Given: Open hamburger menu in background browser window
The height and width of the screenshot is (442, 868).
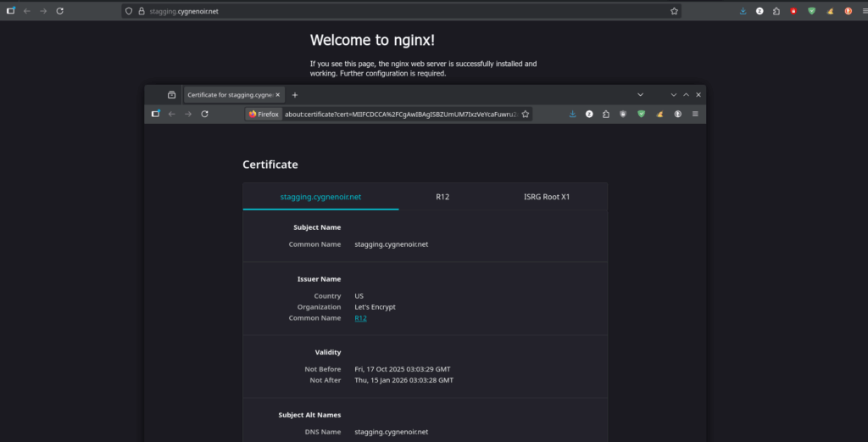Looking at the screenshot, I should click(864, 11).
